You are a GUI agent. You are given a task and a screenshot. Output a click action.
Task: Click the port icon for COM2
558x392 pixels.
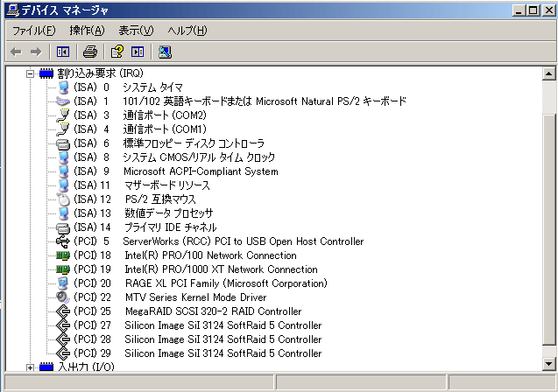pyautogui.click(x=63, y=115)
